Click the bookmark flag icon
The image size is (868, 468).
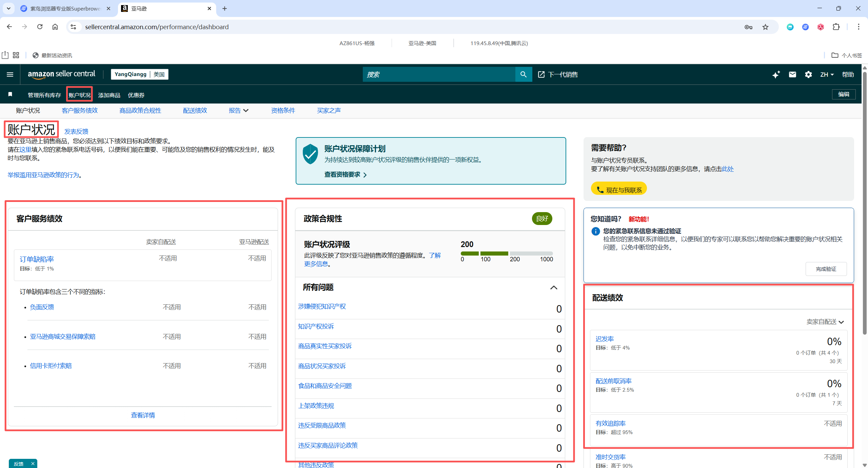click(x=10, y=94)
